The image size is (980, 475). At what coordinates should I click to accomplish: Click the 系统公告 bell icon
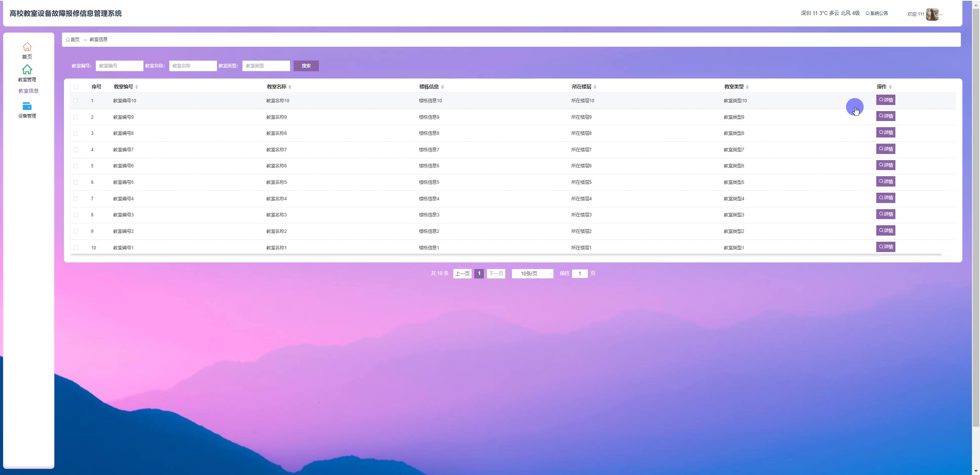(x=867, y=13)
